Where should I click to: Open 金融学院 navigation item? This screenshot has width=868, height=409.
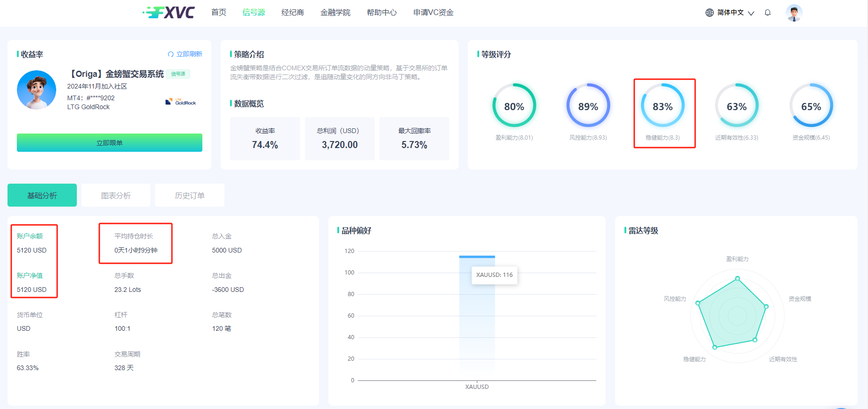pos(335,13)
